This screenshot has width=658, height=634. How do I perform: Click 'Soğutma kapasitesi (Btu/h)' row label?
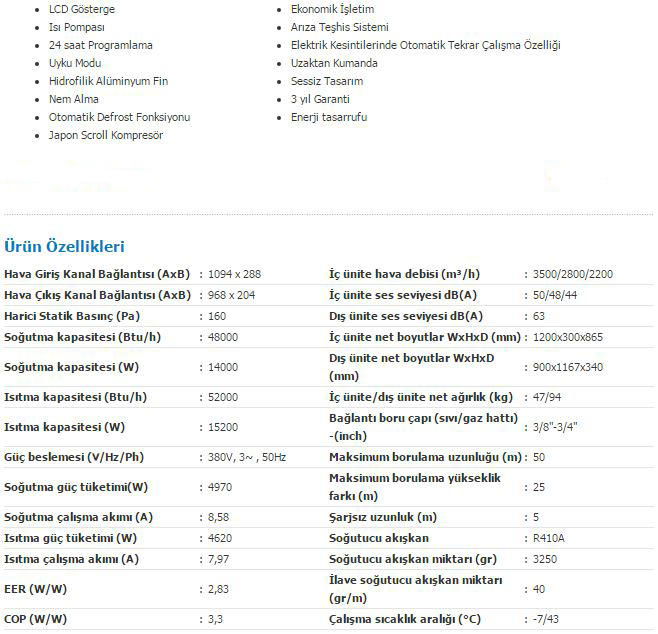tap(83, 337)
